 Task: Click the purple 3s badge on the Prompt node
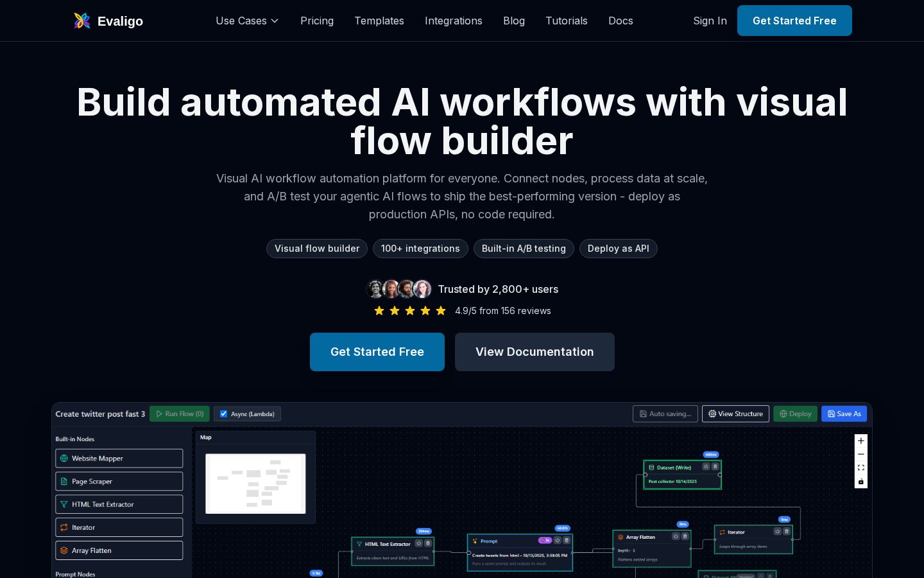coord(545,540)
